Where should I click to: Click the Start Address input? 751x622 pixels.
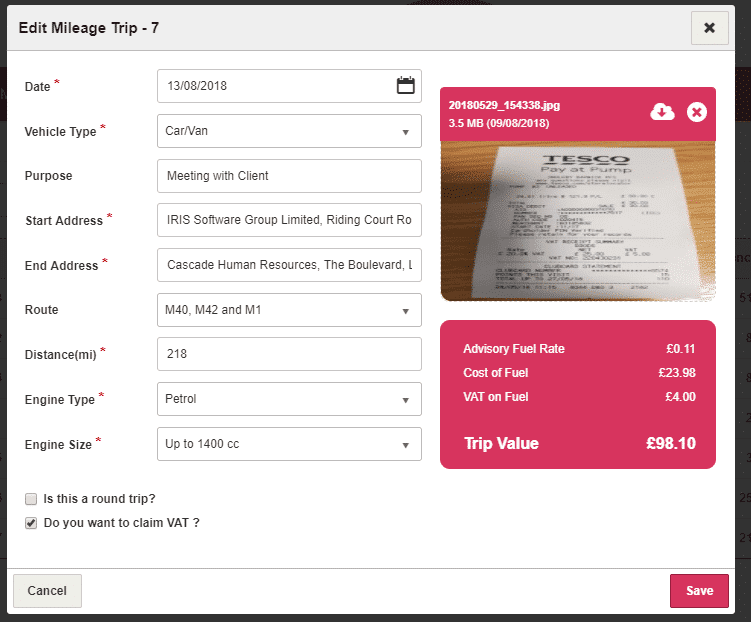pos(289,220)
